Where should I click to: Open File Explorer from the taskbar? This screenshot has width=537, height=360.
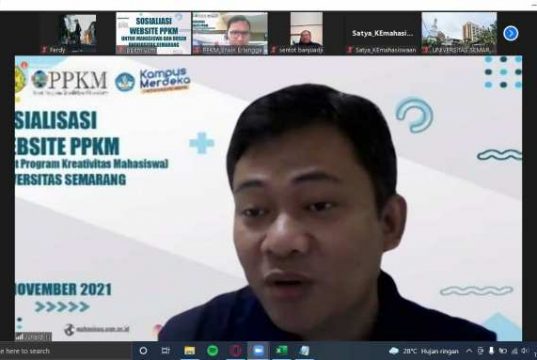(189, 351)
